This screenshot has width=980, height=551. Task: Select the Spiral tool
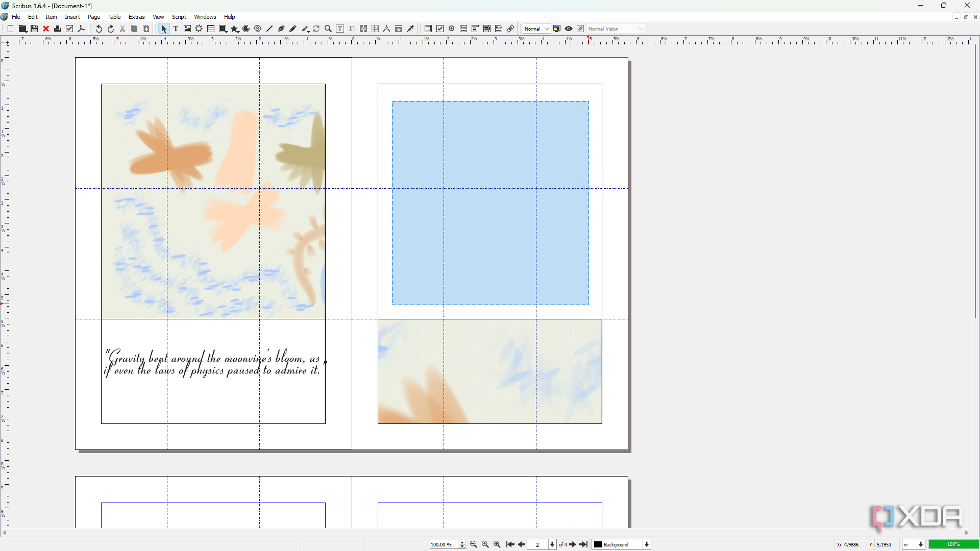pos(258,29)
